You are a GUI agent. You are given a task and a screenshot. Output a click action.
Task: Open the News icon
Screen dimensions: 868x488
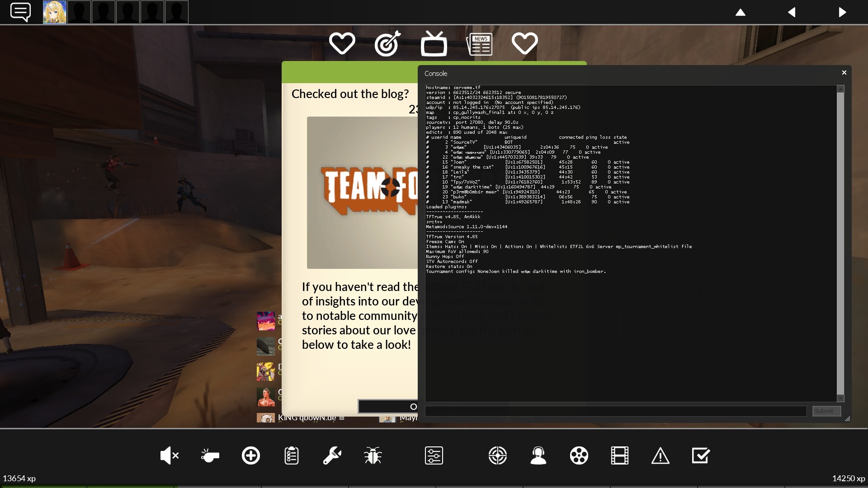[x=479, y=44]
